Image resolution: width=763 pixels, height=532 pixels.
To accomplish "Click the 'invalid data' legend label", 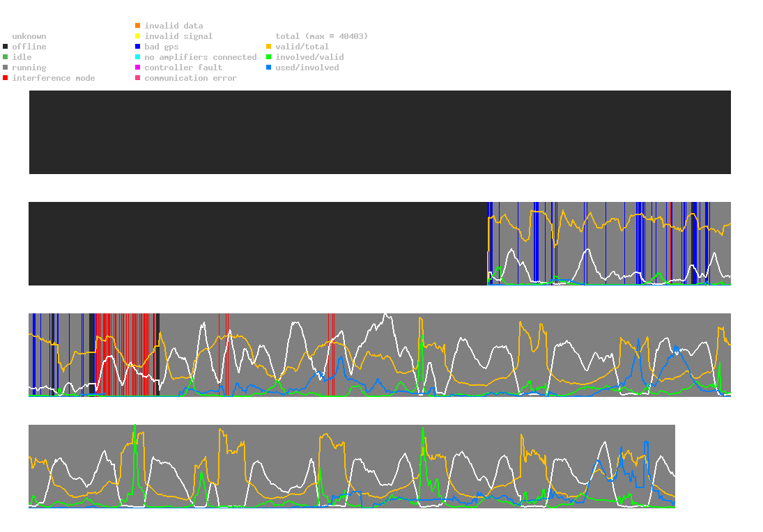I will pos(174,26).
